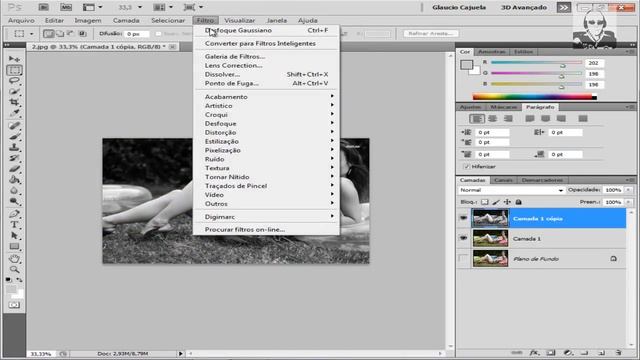The image size is (640, 360).
Task: Expand the Tornar Nítido submenu
Action: tap(266, 177)
